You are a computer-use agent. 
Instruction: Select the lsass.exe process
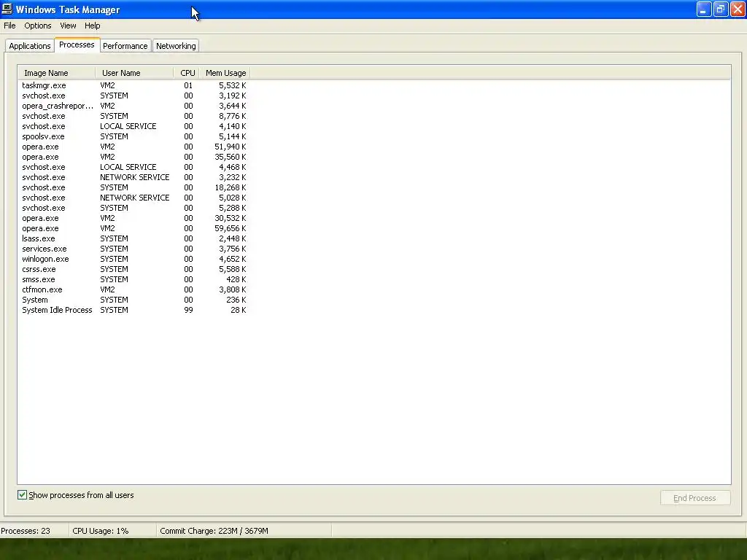(x=134, y=238)
